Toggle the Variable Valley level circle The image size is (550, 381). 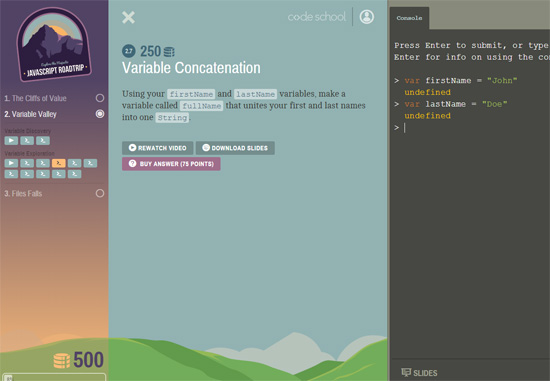100,114
